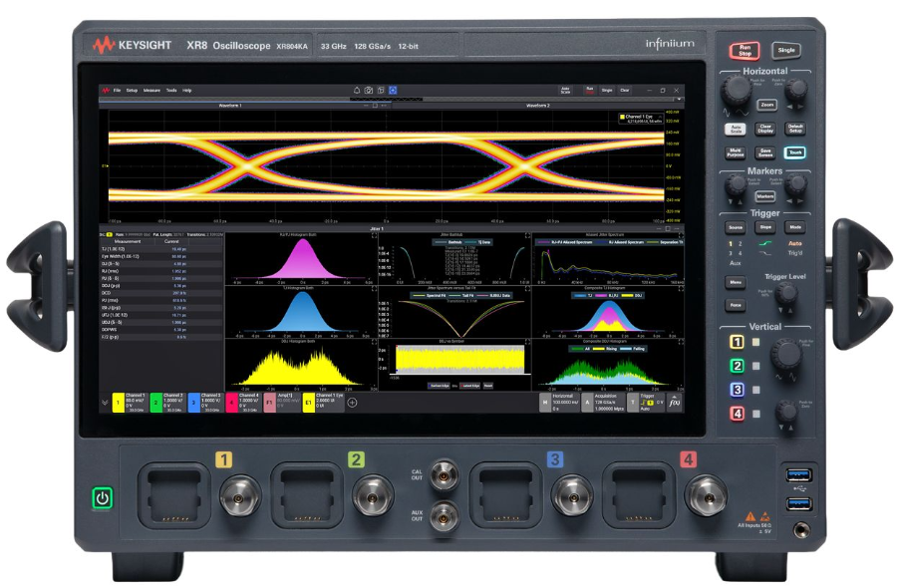Click the highlighted blue toolbar icon
Viewport: 897px width, 588px height.
[x=393, y=91]
